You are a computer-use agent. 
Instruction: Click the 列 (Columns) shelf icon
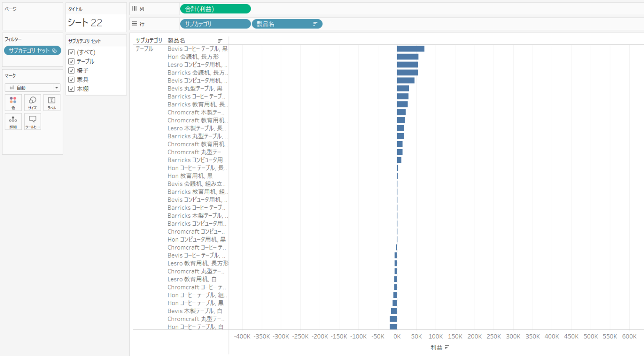click(x=135, y=9)
